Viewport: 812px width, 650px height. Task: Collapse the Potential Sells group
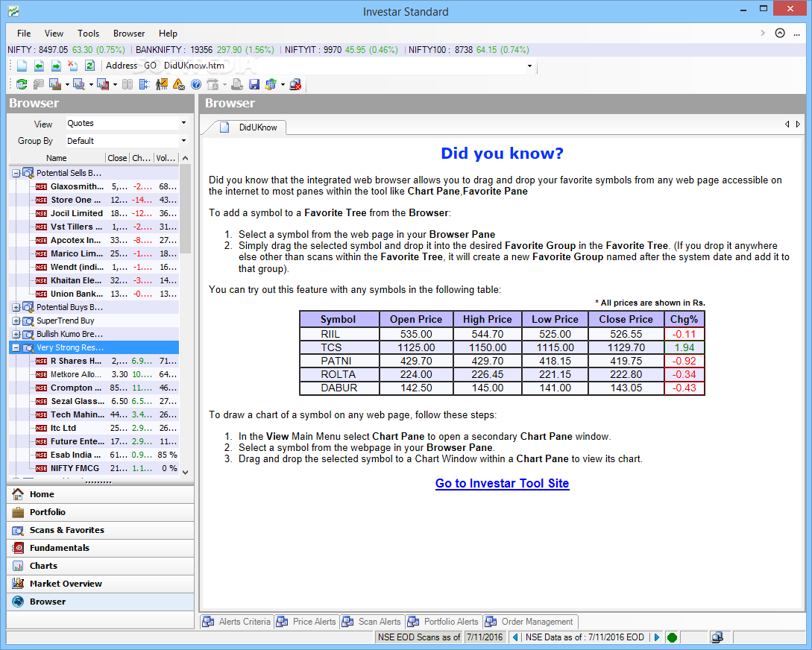coord(16,173)
